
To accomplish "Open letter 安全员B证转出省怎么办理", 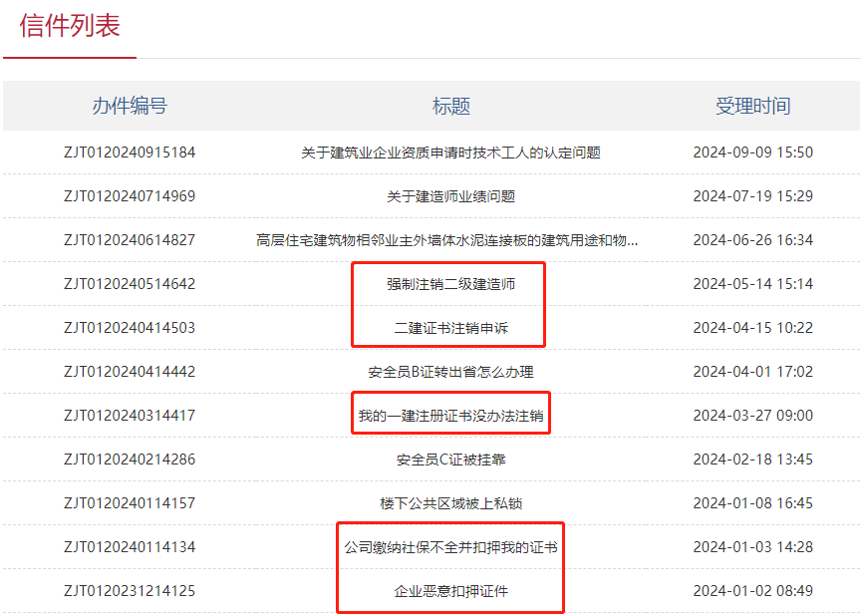I will 450,372.
